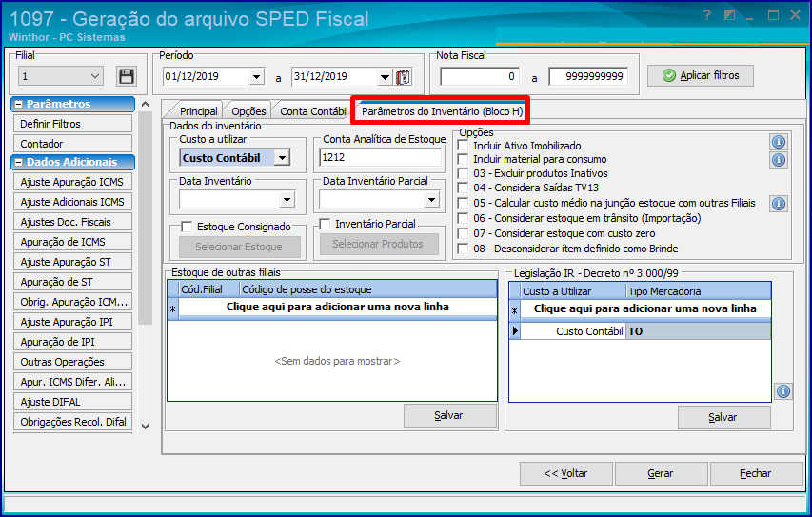
Task: Open Ajuste Apuração IPI
Action: [72, 322]
